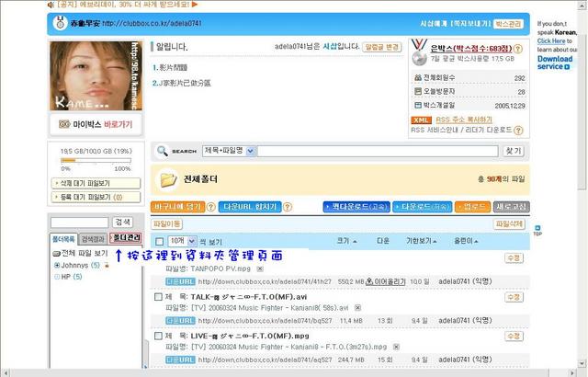588x377 pixels.
Task: Open the 폴더관리 tab
Action: click(x=126, y=238)
